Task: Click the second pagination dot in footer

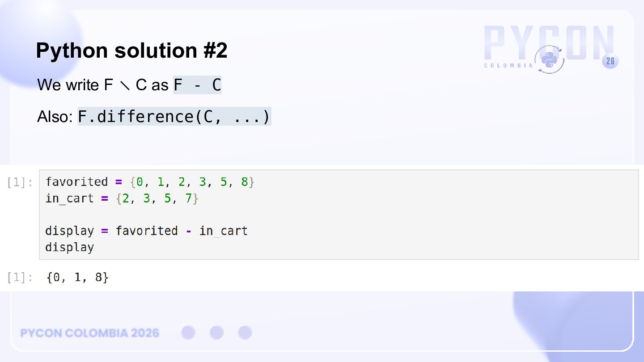Action: pos(216,333)
